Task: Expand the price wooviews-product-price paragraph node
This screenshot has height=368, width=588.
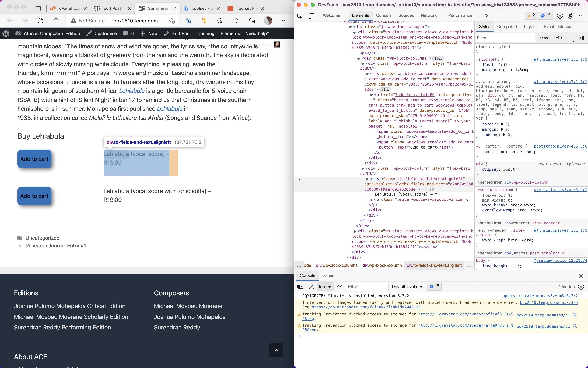Action: (371, 200)
